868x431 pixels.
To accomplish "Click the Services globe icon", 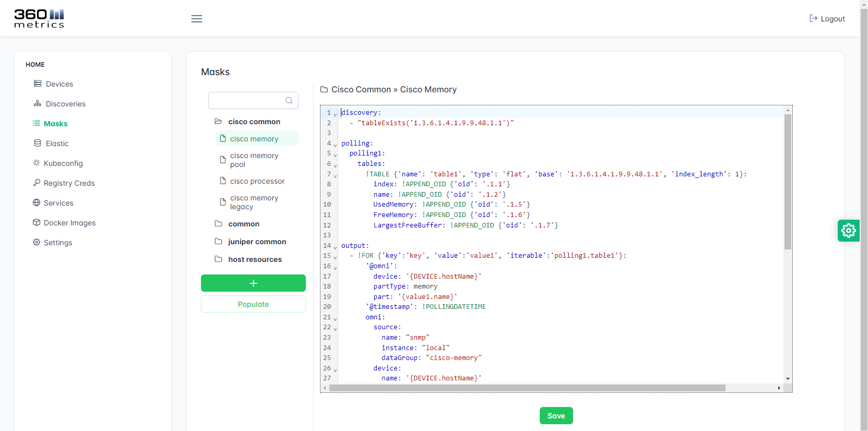I will click(x=37, y=202).
